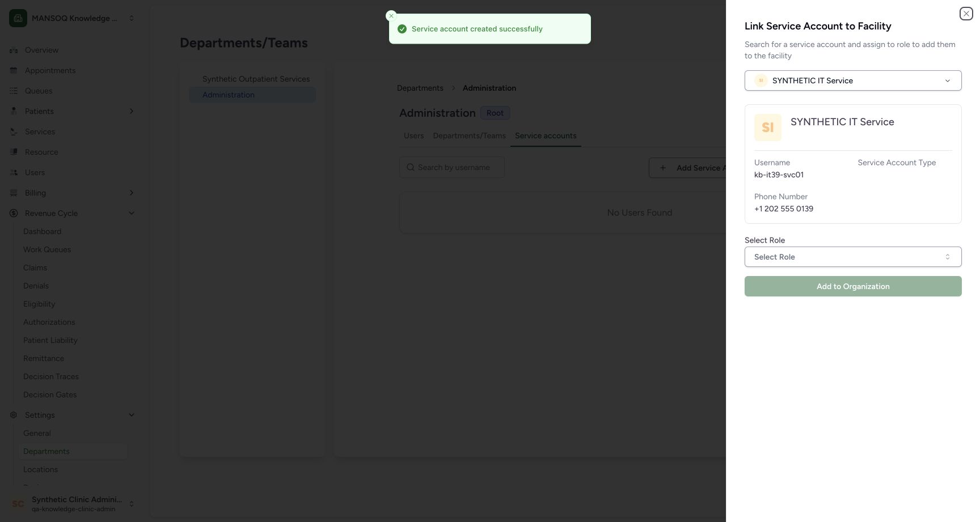Click the Patients person icon

tap(14, 111)
